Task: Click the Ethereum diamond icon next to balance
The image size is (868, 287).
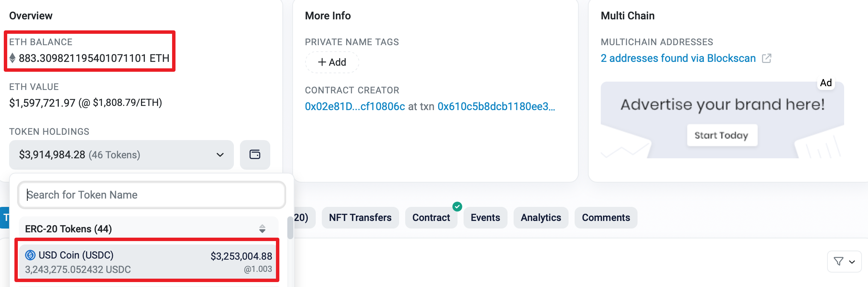Action: pyautogui.click(x=13, y=58)
